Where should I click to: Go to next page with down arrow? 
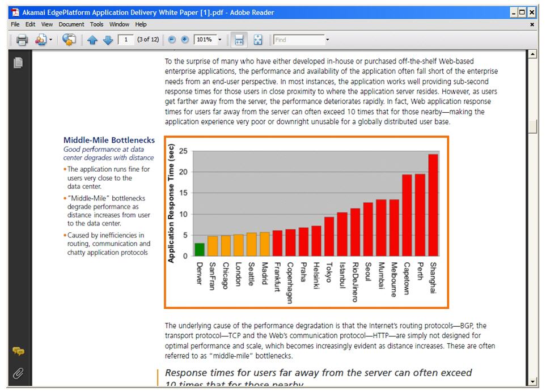108,40
